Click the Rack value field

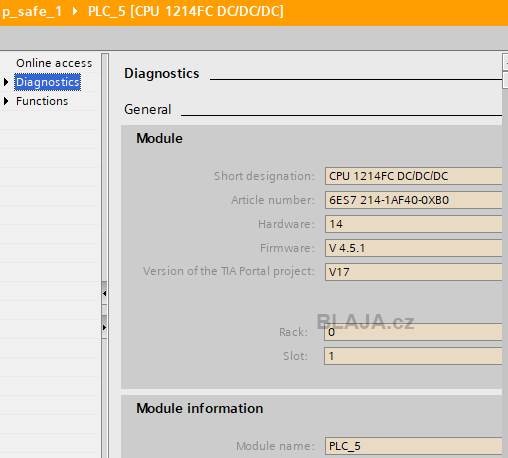(413, 332)
